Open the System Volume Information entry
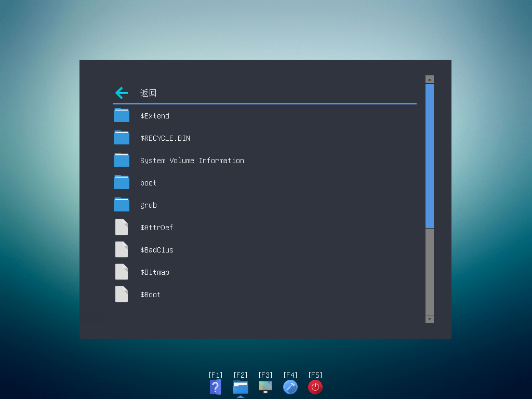This screenshot has height=399, width=532. pos(192,160)
